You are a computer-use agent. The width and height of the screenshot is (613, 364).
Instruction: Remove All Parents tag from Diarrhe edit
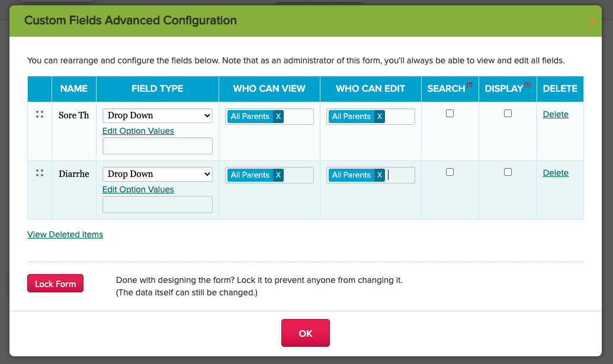[379, 175]
